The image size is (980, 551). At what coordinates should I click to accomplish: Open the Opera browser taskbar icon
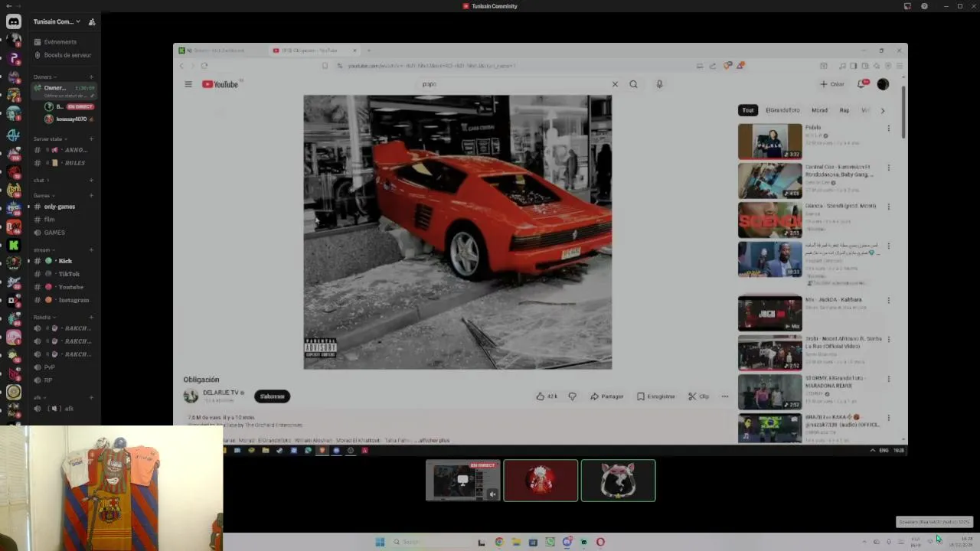(600, 542)
